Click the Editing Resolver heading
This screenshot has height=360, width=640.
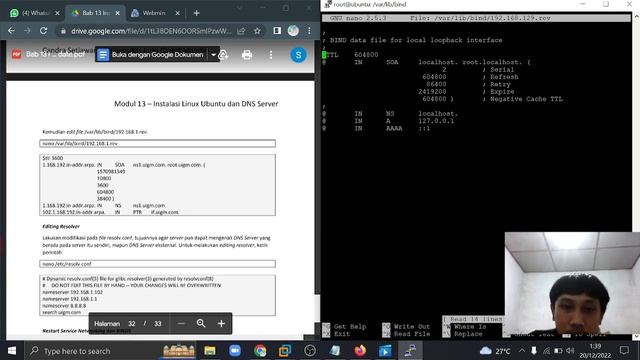(61, 226)
